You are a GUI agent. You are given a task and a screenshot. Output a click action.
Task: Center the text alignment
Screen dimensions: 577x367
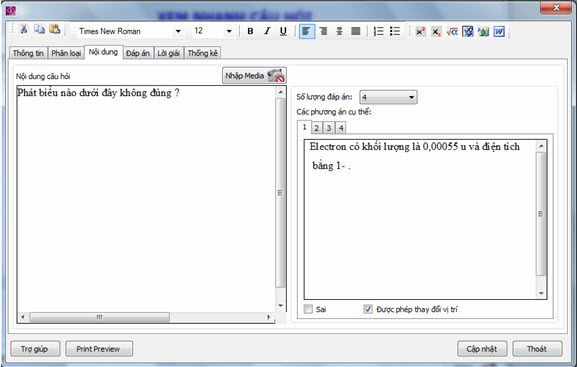click(339, 31)
